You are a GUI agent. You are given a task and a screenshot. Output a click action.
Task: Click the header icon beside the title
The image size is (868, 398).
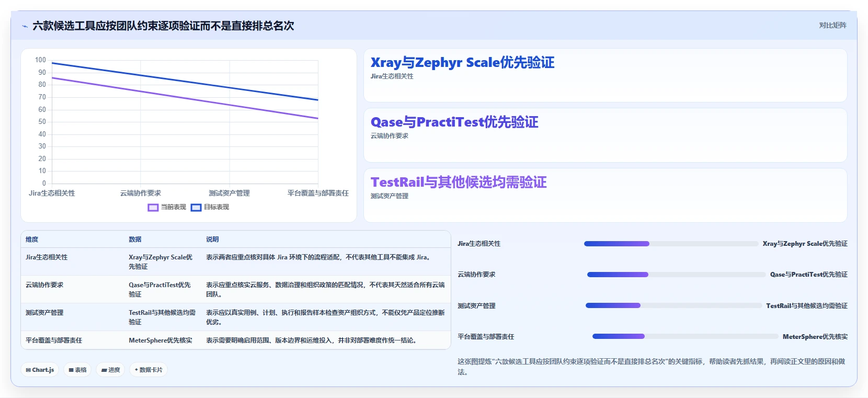pos(25,26)
